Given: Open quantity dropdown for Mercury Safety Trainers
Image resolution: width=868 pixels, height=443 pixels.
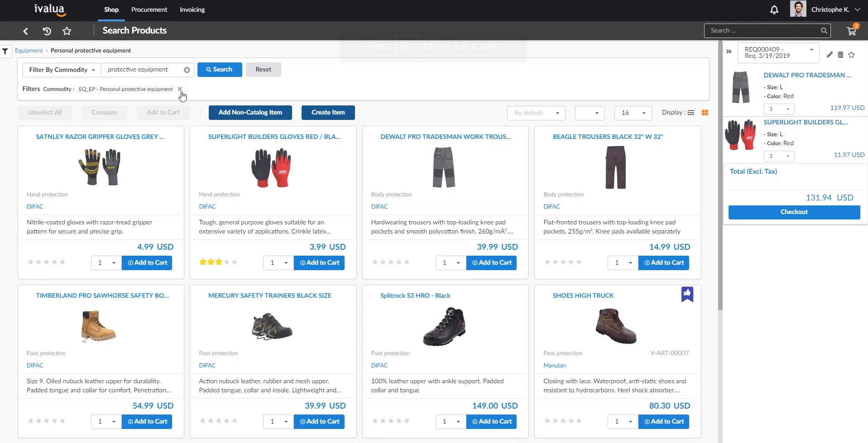Looking at the screenshot, I should pos(278,422).
